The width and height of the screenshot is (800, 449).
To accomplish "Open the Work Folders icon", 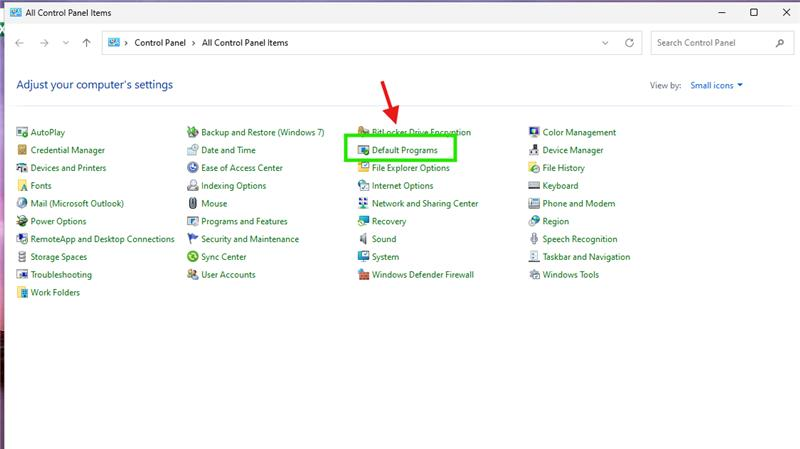I will (22, 293).
